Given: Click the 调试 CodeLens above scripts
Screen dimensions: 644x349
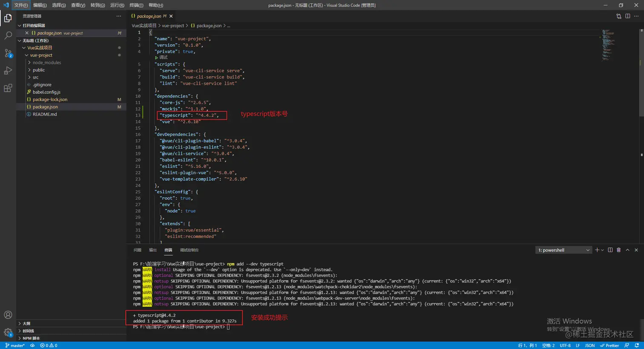Looking at the screenshot, I should [161, 58].
